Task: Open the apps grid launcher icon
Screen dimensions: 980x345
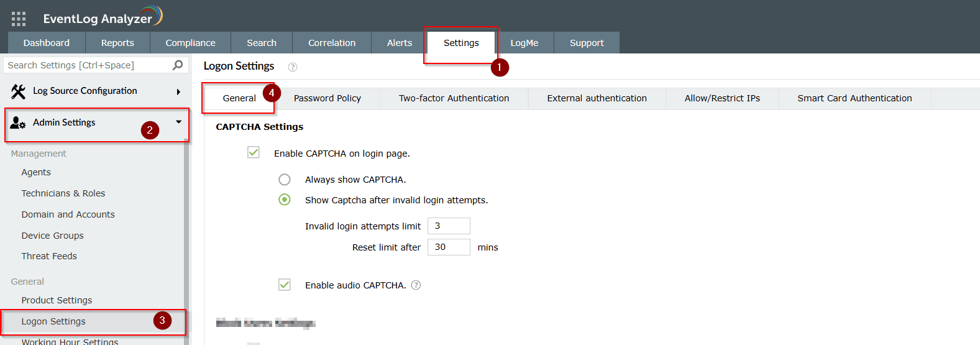Action: click(x=19, y=19)
